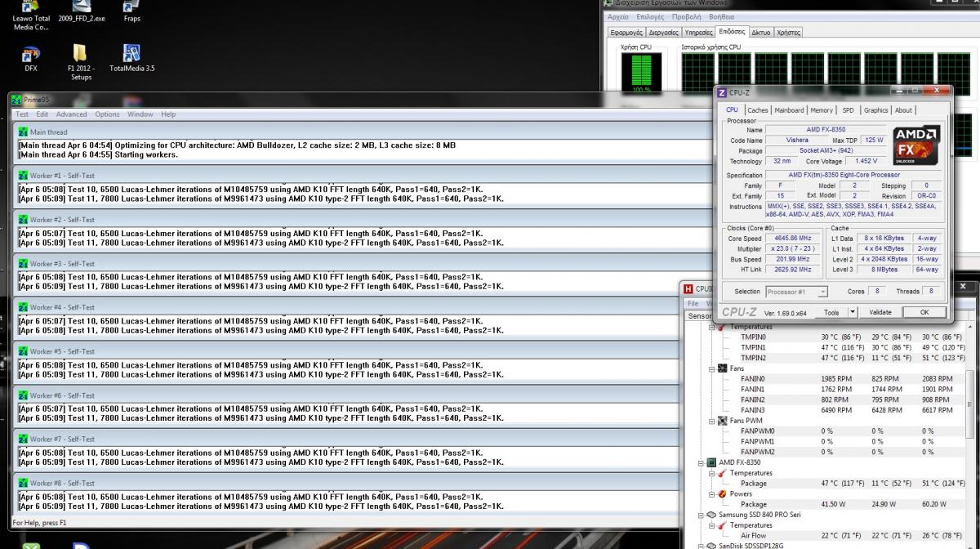
Task: Collapse the Powers node under AMD FX-8350
Action: 711,493
